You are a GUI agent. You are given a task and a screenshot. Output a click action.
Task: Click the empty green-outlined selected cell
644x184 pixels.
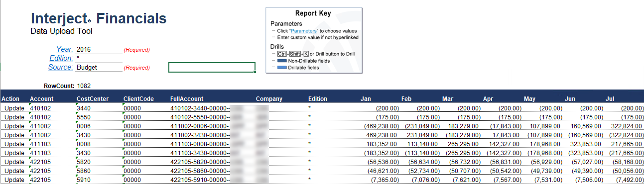212,68
